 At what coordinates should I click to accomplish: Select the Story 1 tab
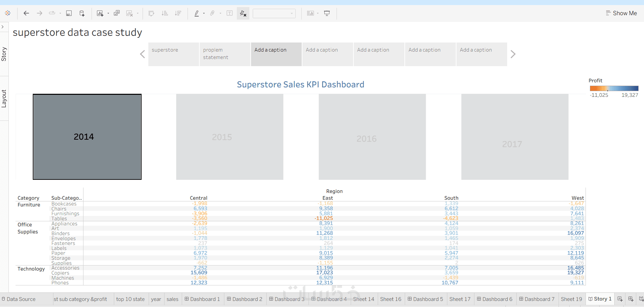(x=600, y=299)
